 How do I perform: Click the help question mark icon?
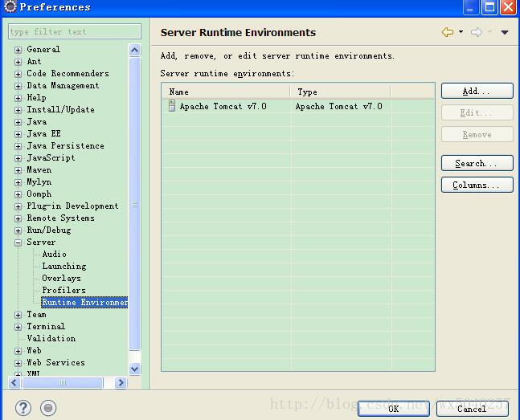pos(23,408)
